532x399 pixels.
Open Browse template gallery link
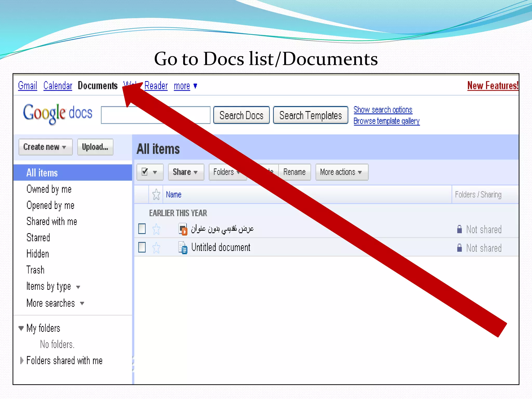(x=387, y=121)
